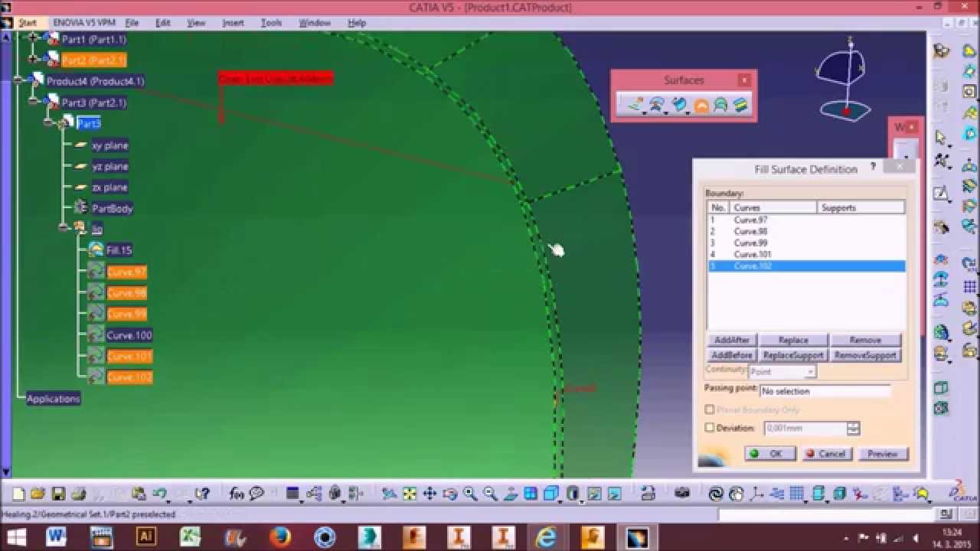Viewport: 980px width, 551px height.
Task: Expand the Part2 (Part2.1) tree node
Action: (x=33, y=58)
